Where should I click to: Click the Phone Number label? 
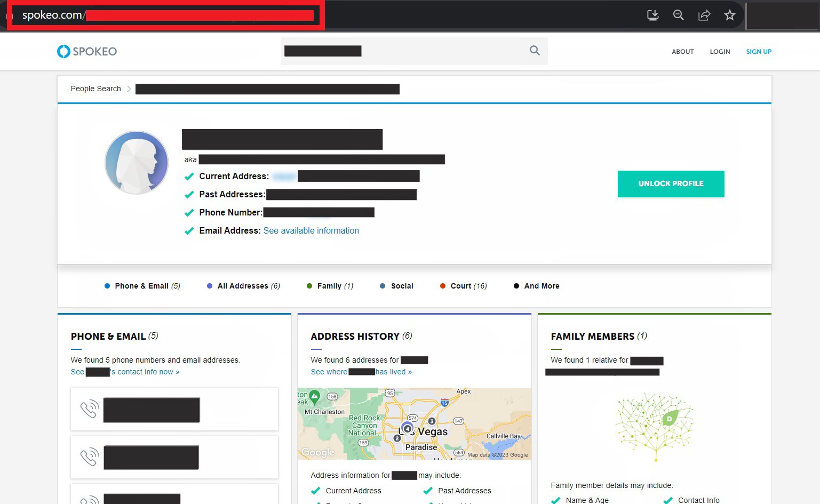pos(230,212)
